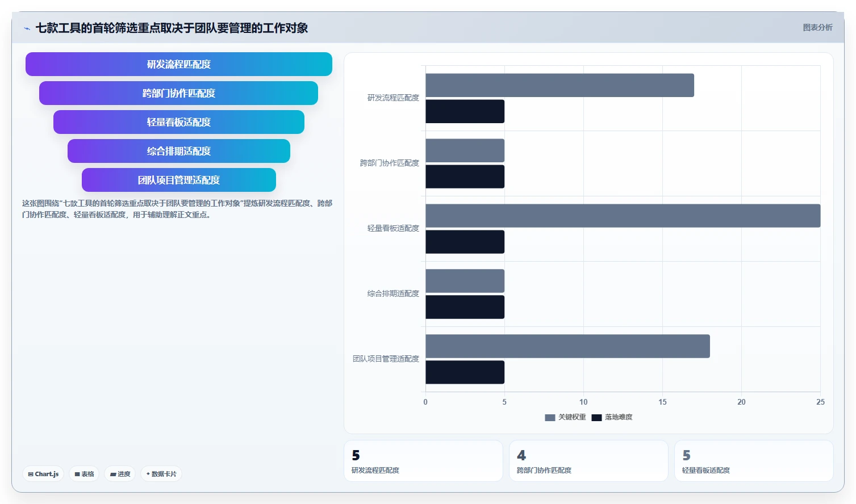Click 团队项目管理适配度 dark 落地难度 bar
The height and width of the screenshot is (504, 856).
pyautogui.click(x=465, y=372)
